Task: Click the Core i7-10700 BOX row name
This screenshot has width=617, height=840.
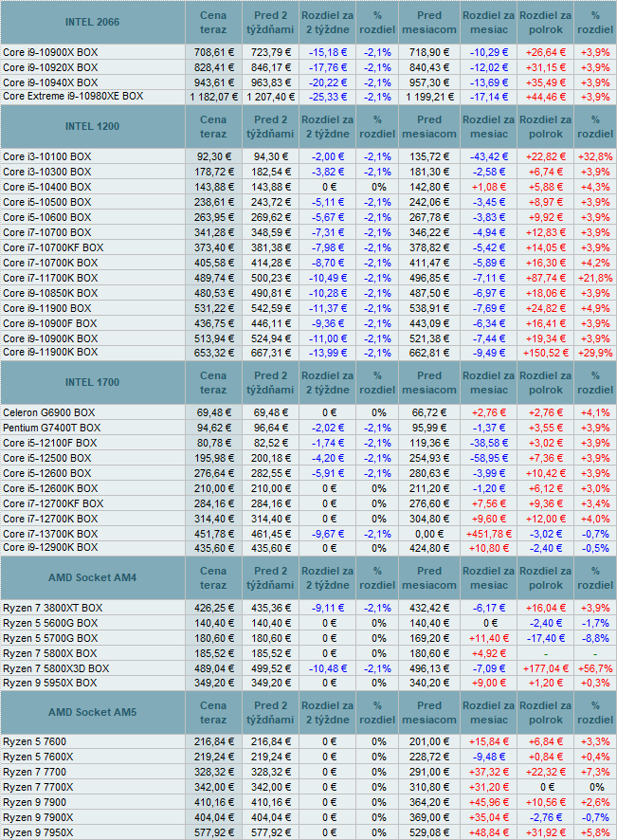Action: point(47,232)
